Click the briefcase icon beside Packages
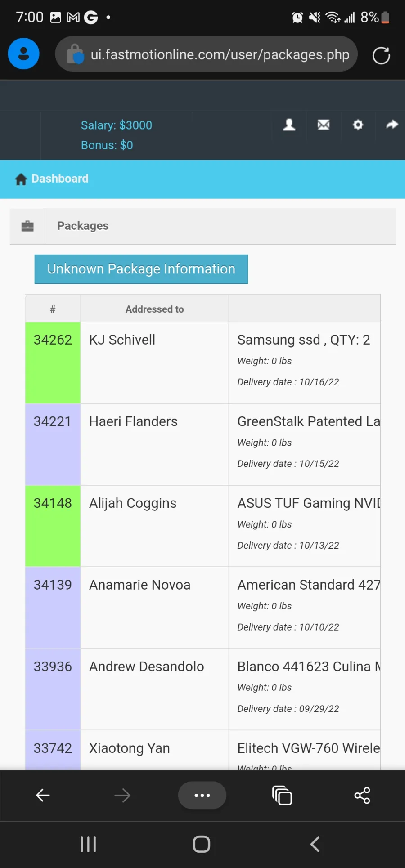This screenshot has height=868, width=405. 27,226
